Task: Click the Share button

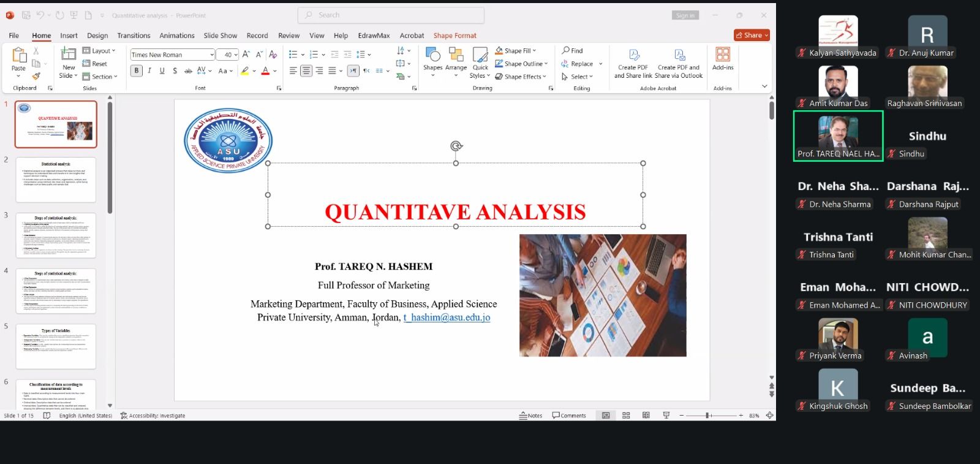Action: 752,35
